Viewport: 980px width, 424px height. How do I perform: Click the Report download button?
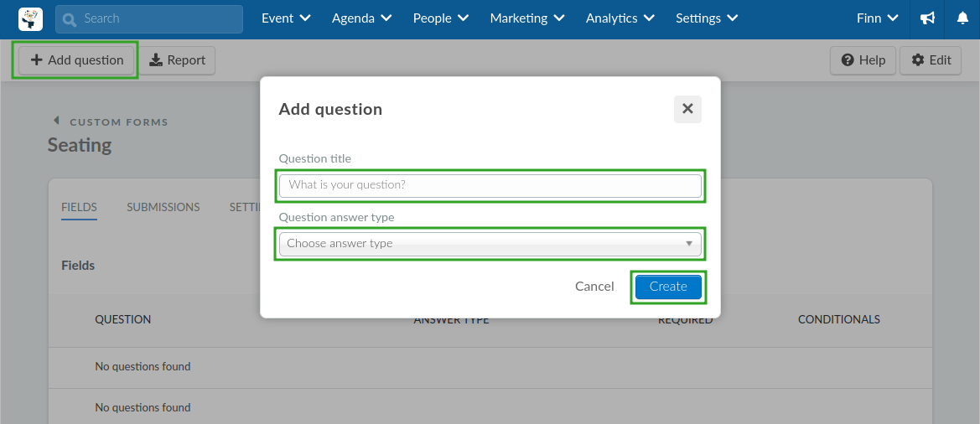point(177,60)
